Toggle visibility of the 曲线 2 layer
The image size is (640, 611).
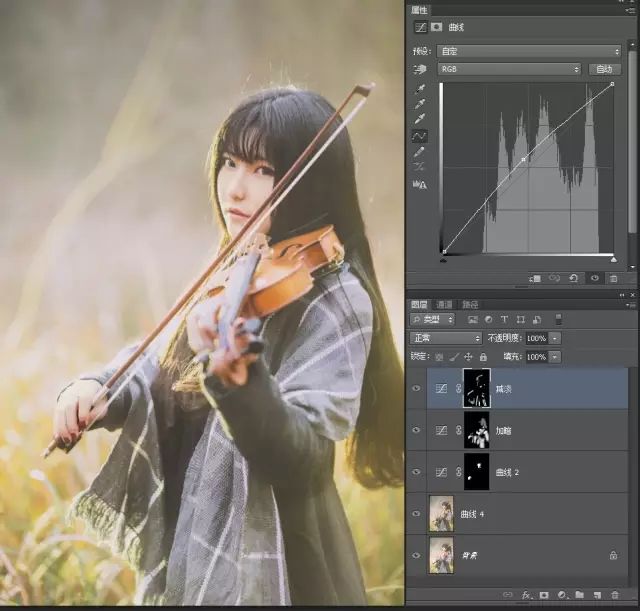417,471
